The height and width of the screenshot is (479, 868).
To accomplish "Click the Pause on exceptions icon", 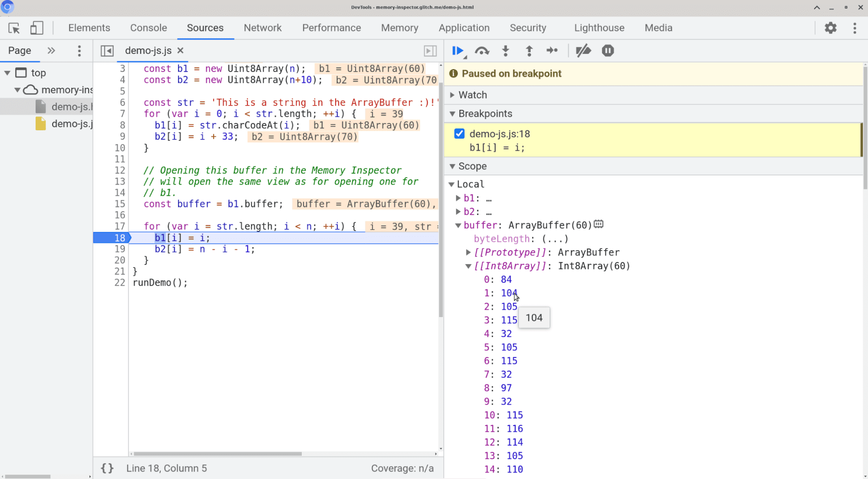I will (608, 51).
